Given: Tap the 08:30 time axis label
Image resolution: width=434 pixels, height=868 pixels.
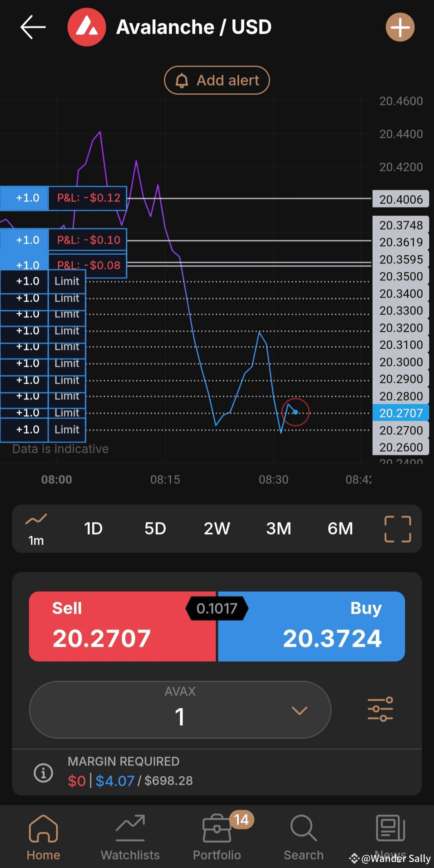Looking at the screenshot, I should point(274,479).
